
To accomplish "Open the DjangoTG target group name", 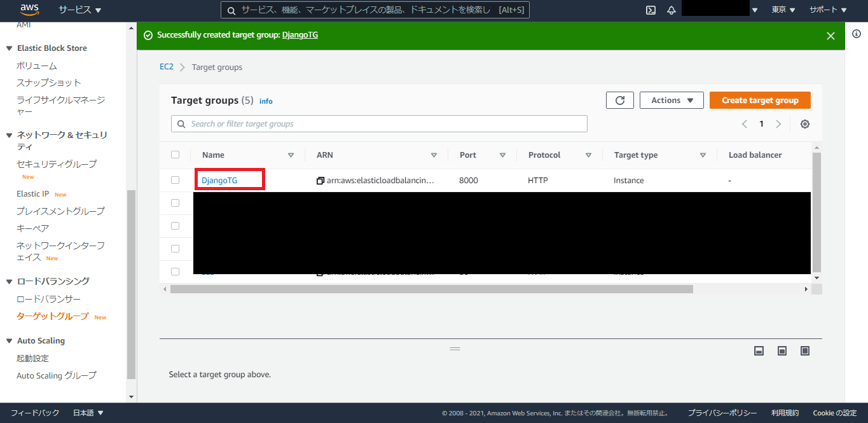I will [x=219, y=181].
